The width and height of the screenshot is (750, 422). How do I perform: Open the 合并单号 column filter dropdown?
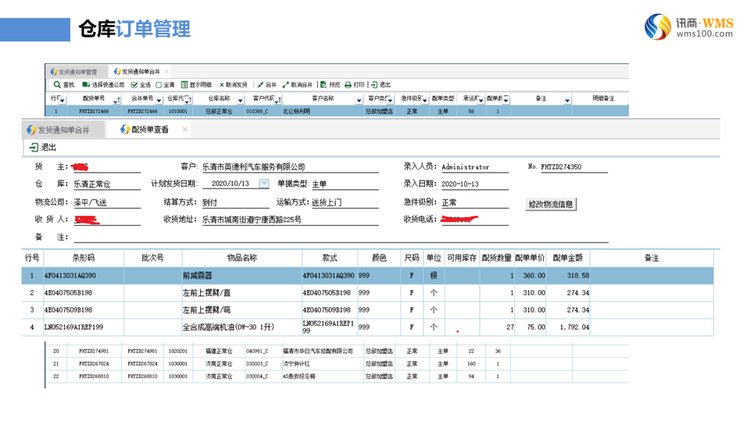(x=159, y=100)
